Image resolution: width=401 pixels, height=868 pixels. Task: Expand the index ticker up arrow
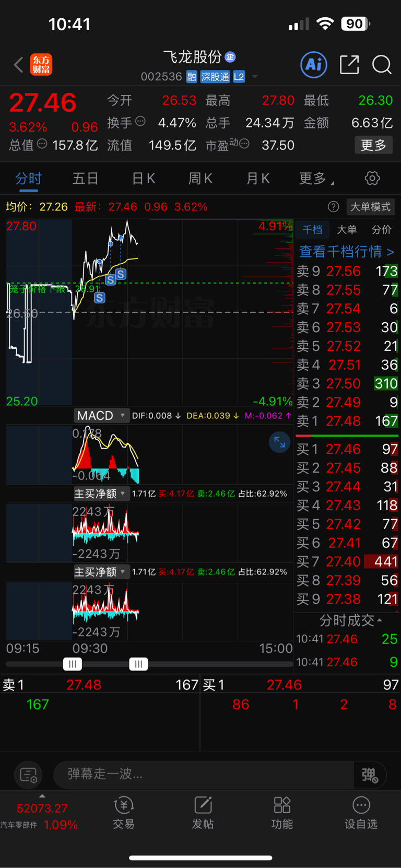click(x=42, y=796)
